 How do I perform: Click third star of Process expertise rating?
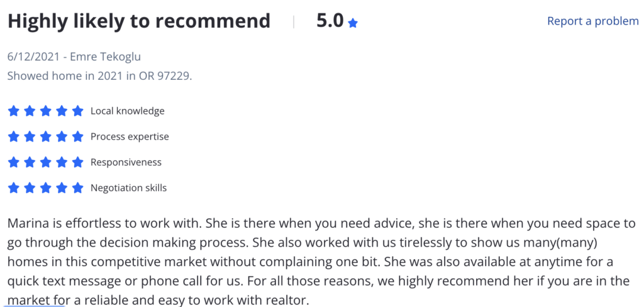click(45, 137)
